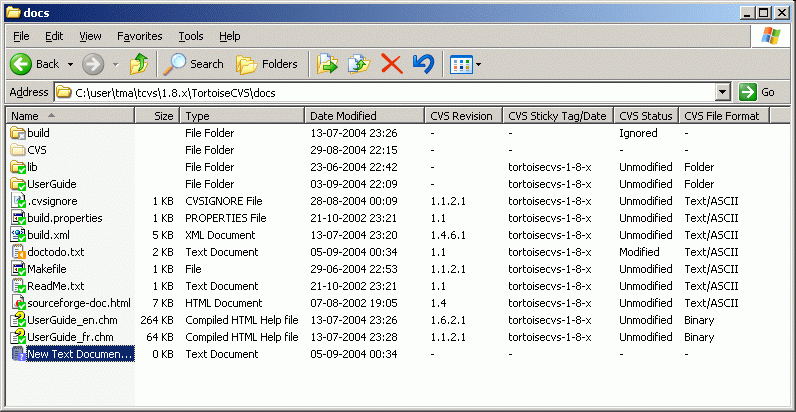Viewport: 796px width, 412px height.
Task: Click tortoisecvs-1-8-x tag of lib folder
Action: click(x=550, y=167)
